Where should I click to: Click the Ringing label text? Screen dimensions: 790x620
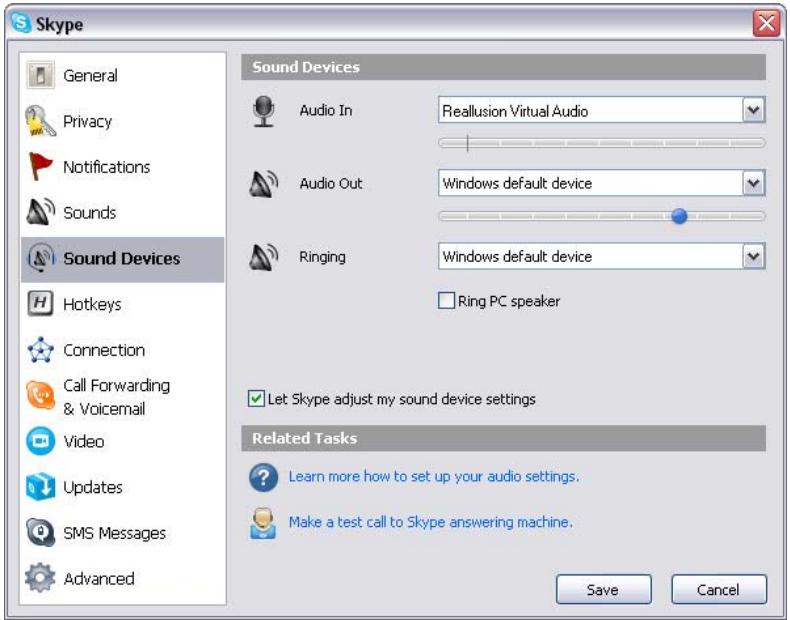coord(322,257)
